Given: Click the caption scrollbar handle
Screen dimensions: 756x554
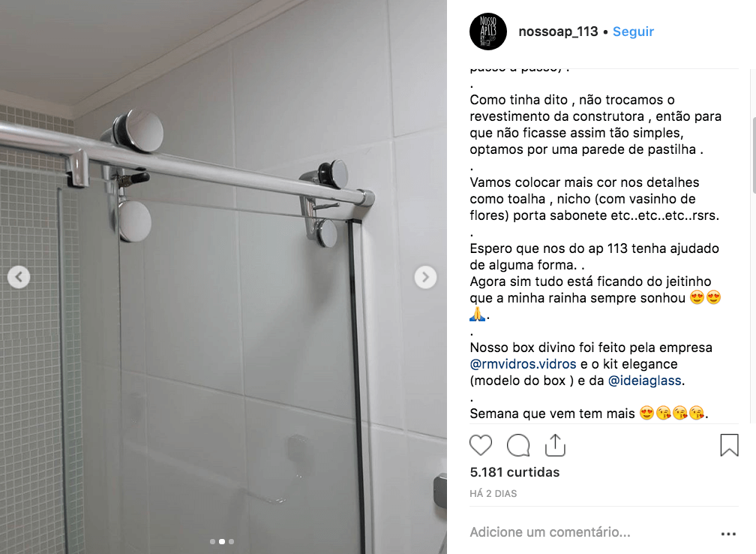Looking at the screenshot, I should [x=754, y=155].
